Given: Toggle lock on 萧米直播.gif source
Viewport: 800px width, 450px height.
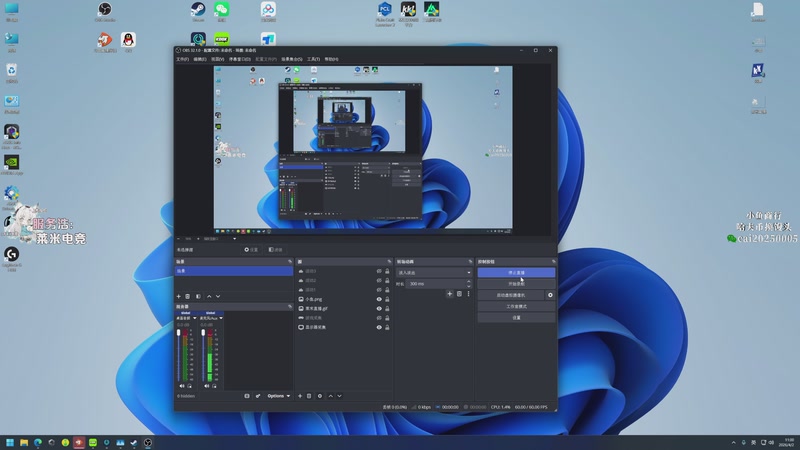Looking at the screenshot, I should 388,309.
